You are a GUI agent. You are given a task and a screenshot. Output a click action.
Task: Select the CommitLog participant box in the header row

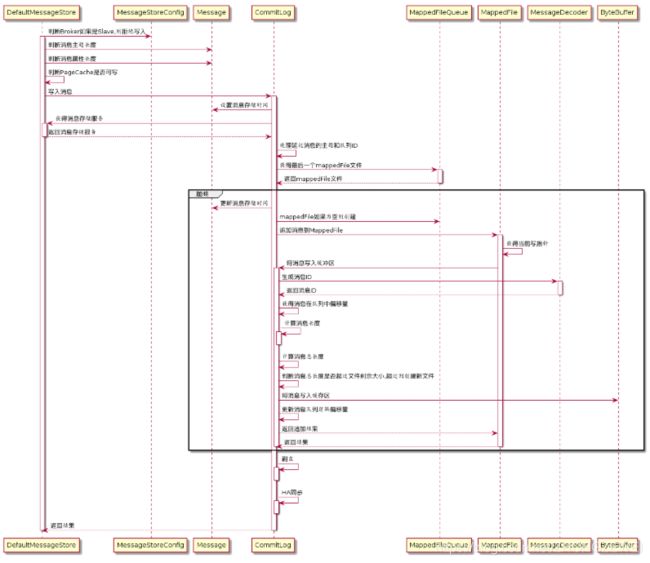click(273, 13)
